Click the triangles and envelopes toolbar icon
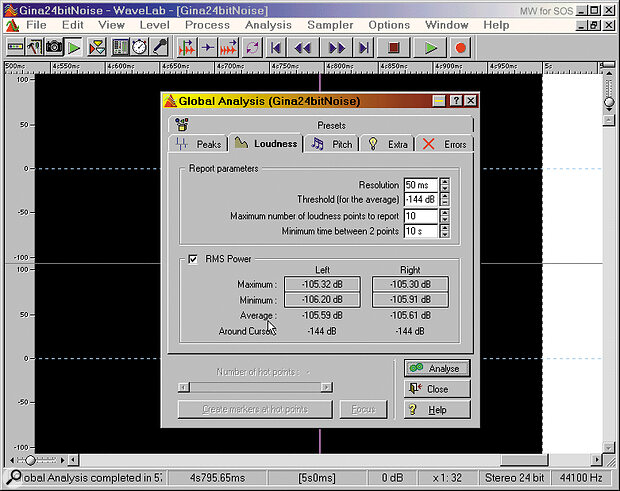 point(97,47)
